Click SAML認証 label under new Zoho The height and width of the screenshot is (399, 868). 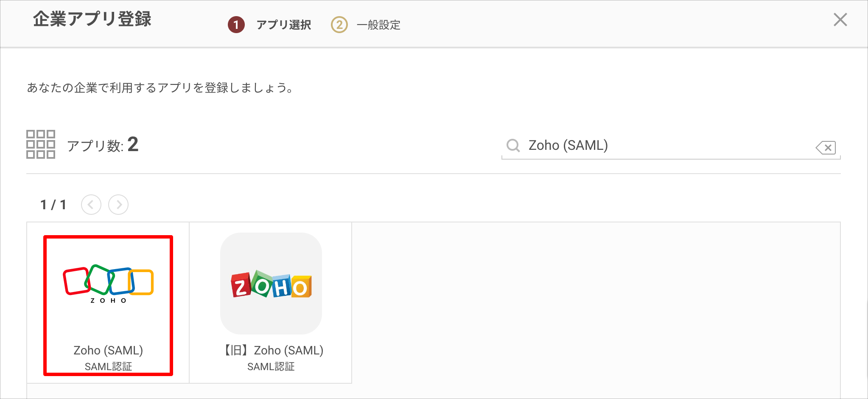(x=108, y=366)
